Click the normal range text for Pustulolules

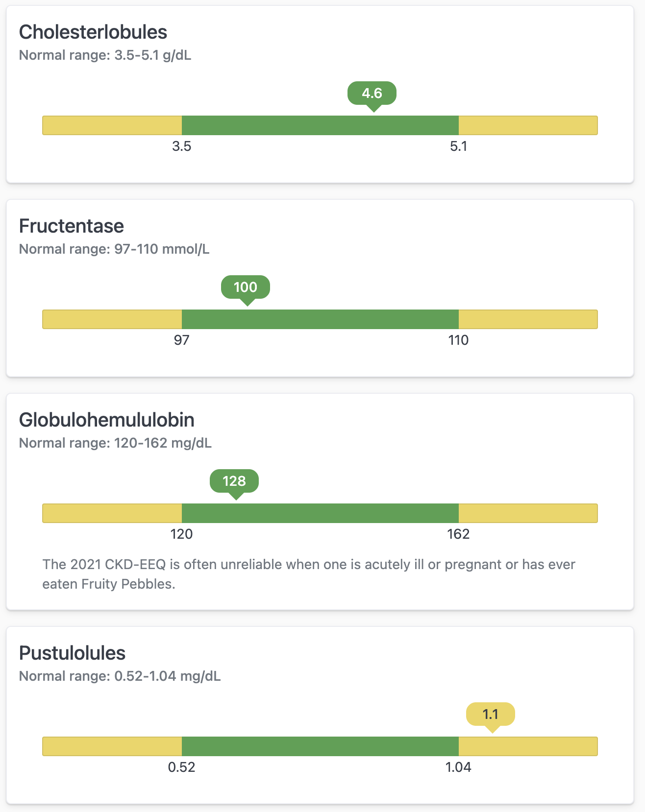(x=120, y=676)
